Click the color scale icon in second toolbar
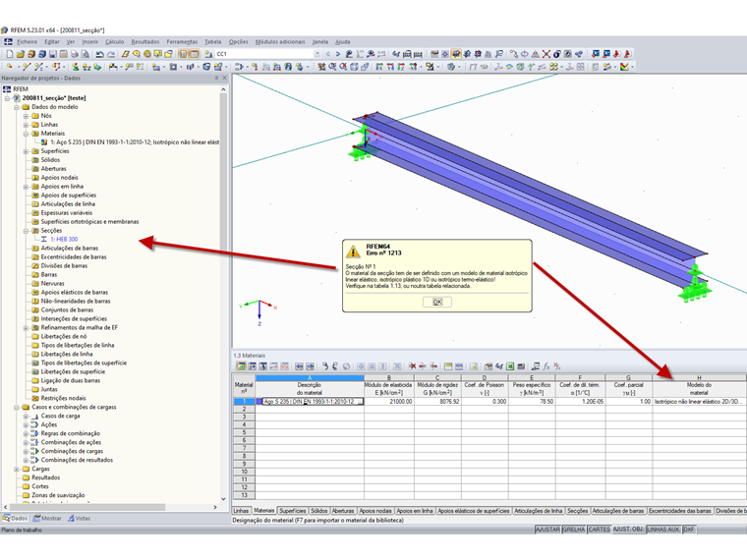Screen dimensions: 747x560 click(624, 67)
